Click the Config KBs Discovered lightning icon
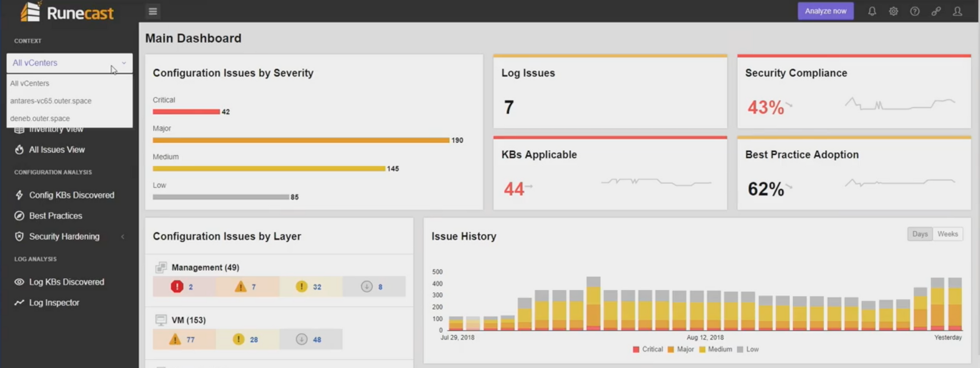 click(x=19, y=195)
